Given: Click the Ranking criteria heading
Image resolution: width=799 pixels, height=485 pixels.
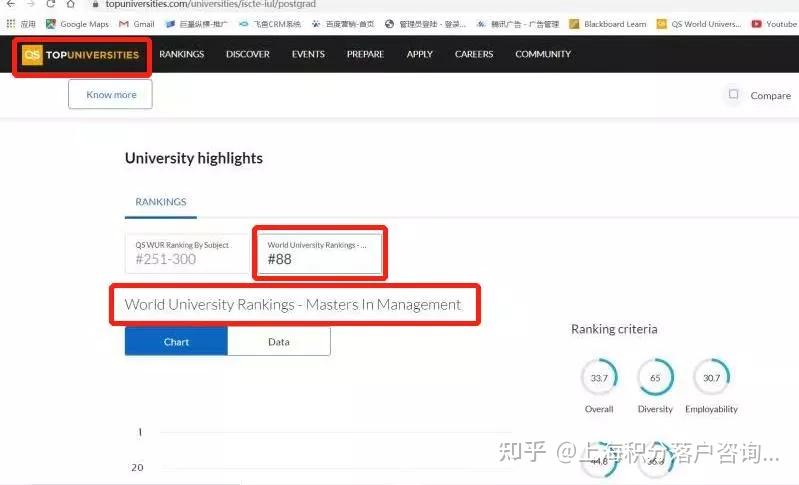Looking at the screenshot, I should (x=614, y=329).
